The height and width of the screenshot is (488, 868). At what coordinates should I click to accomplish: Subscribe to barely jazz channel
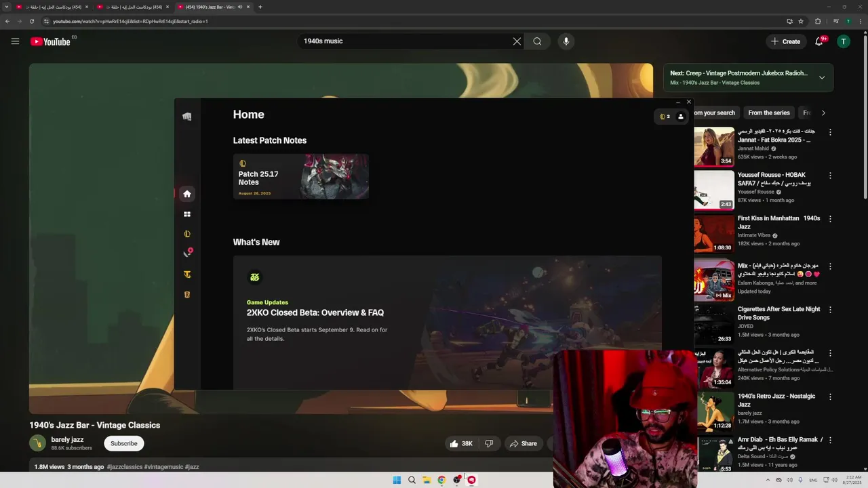[124, 443]
